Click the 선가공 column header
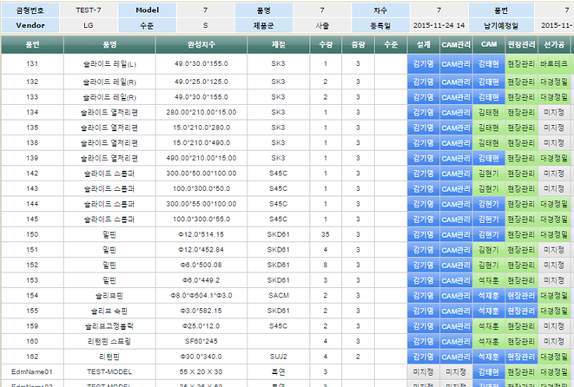The width and height of the screenshot is (574, 387). (554, 45)
